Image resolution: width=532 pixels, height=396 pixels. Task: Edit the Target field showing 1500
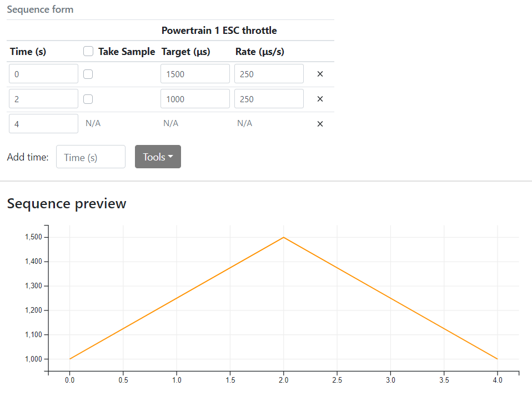(x=195, y=74)
